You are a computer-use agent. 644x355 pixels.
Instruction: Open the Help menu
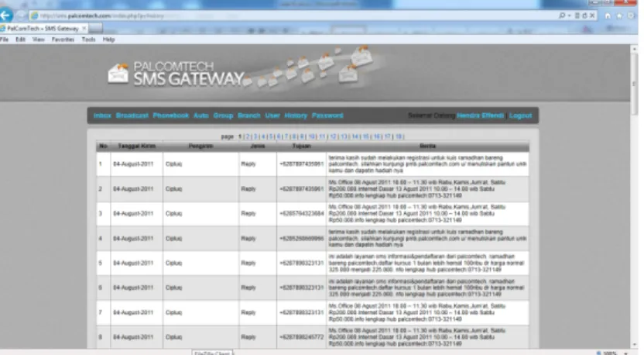pyautogui.click(x=108, y=40)
